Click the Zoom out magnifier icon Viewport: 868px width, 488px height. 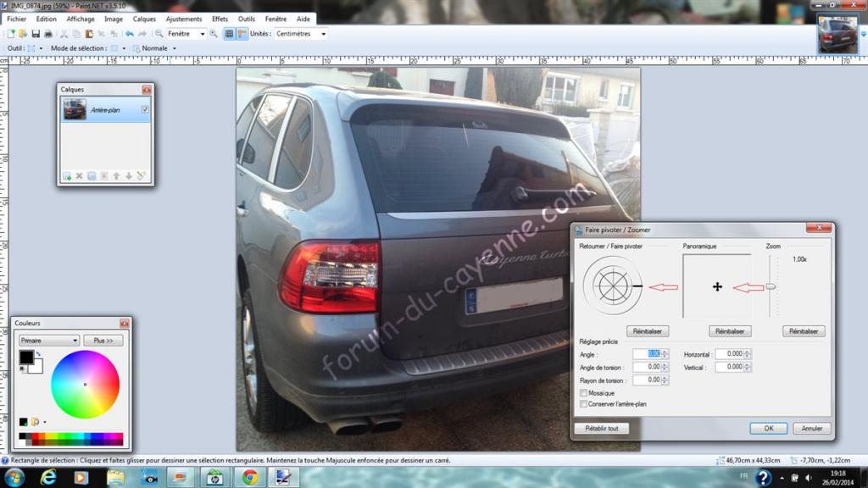(159, 34)
